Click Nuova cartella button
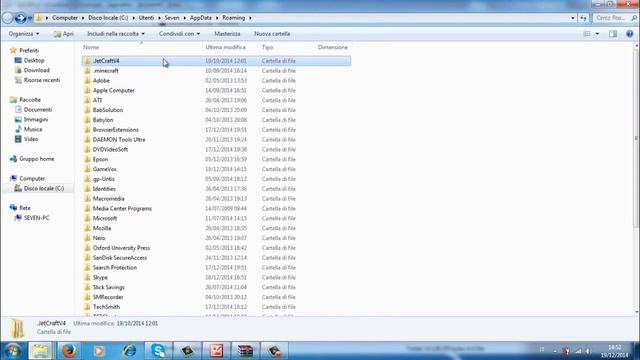This screenshot has height=360, width=640. point(272,34)
